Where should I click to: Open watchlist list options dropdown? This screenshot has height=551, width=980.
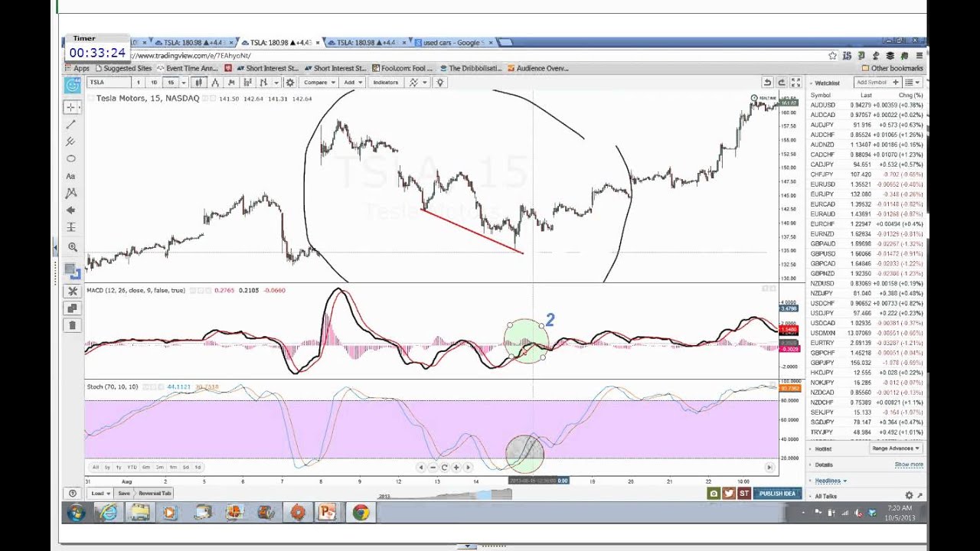912,82
